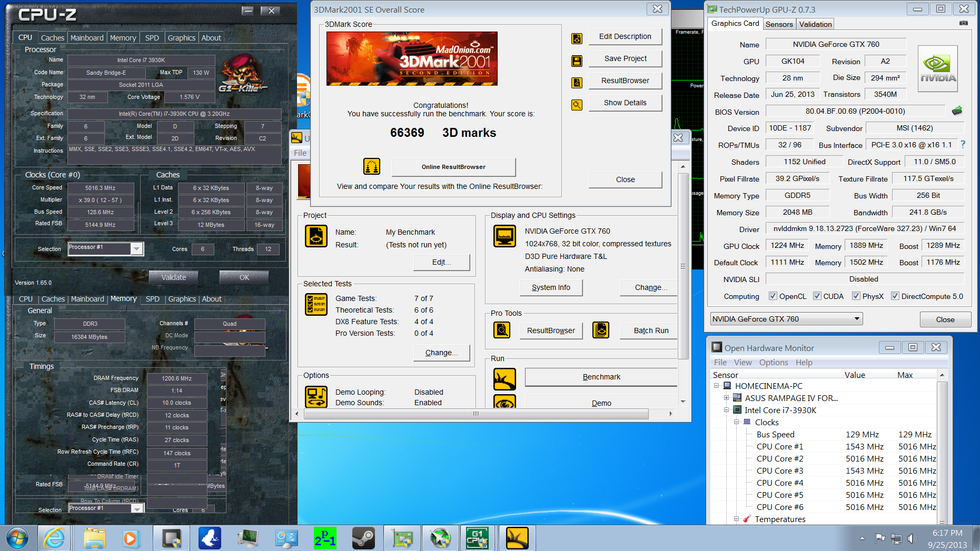The image size is (980, 551).
Task: Open the Graphics tab in upper CPU-Z
Action: tap(182, 38)
